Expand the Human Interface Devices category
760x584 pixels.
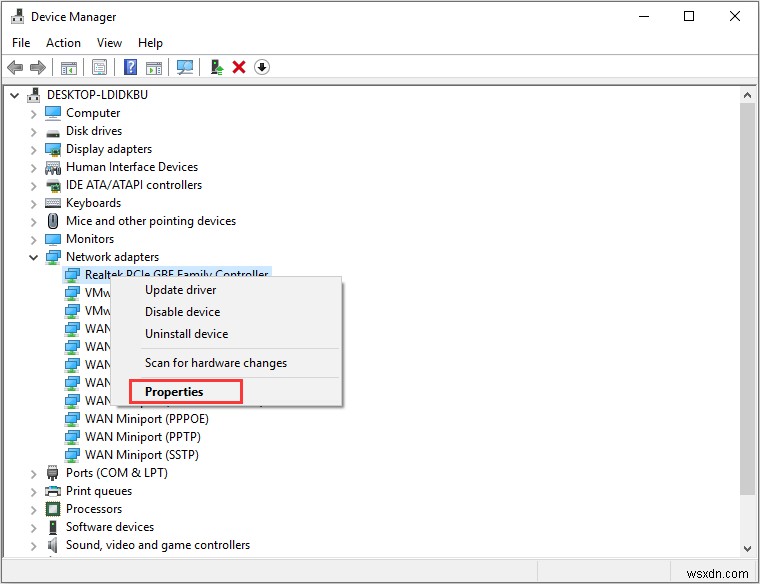[33, 168]
